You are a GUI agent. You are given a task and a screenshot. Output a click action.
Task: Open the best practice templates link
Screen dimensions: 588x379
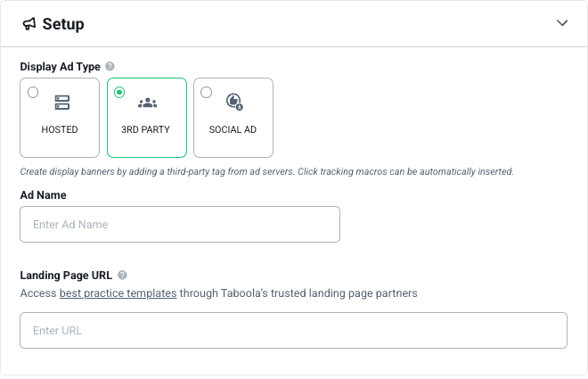[118, 293]
